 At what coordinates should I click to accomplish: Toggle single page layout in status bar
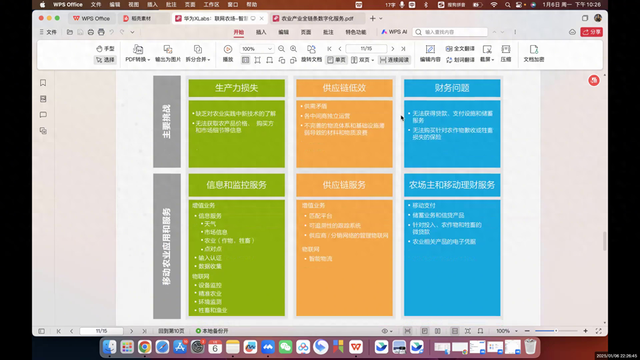tap(424, 331)
